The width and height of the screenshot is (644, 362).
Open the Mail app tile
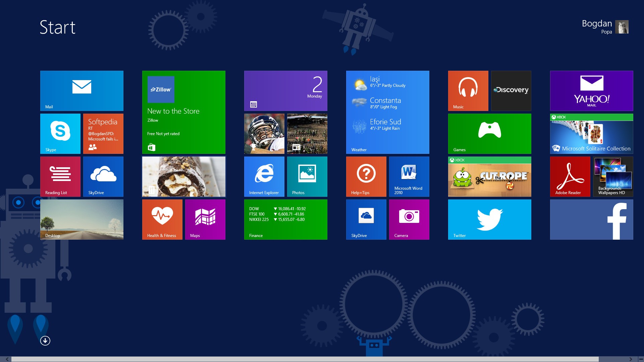[x=82, y=90]
